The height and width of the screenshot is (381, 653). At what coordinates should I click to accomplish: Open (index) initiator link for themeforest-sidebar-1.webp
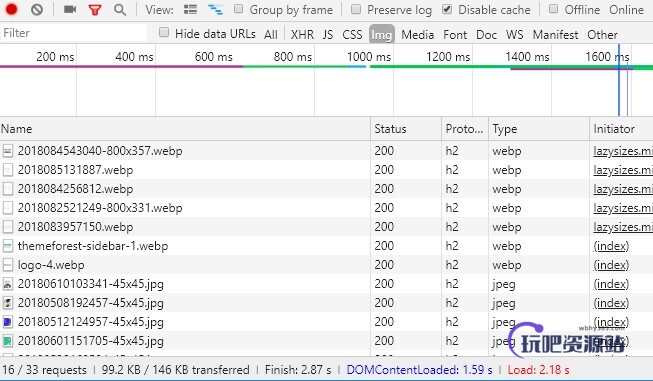pos(611,246)
